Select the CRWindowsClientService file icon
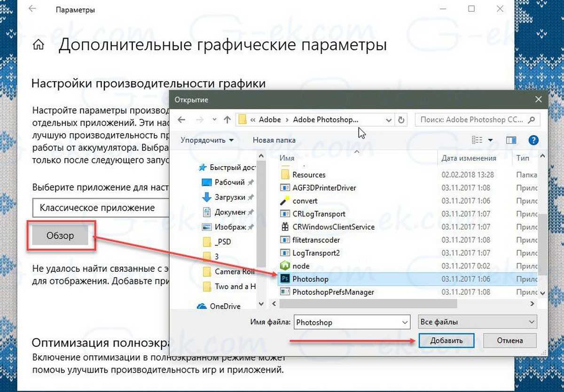 tap(284, 227)
